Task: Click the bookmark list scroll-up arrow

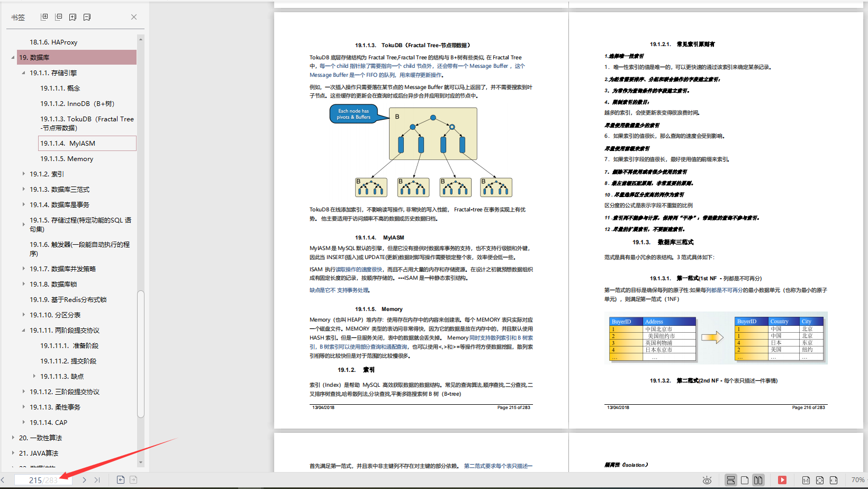Action: 141,39
